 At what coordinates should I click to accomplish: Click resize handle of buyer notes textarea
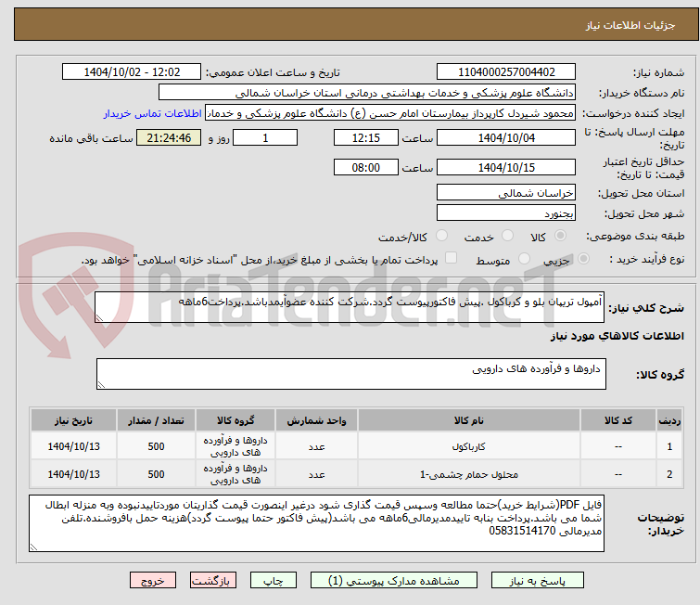click(33, 547)
